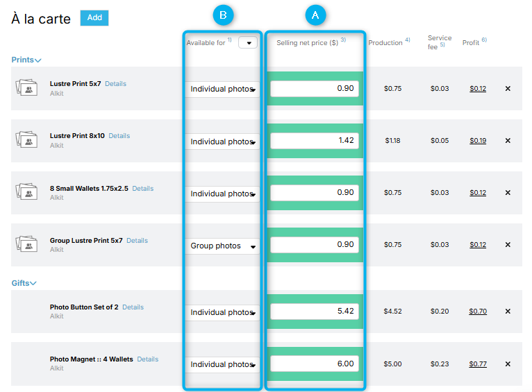Open availability dropdown for Photo Magnet 4 Wallets
532x392 pixels.
[222, 364]
